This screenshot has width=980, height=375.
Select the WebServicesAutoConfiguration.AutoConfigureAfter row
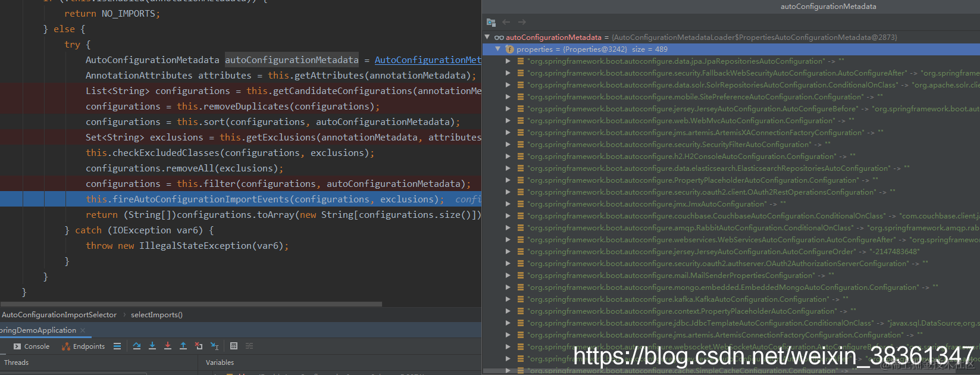731,240
